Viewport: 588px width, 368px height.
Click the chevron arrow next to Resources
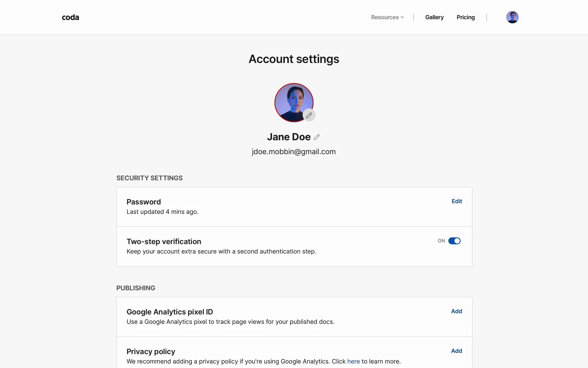coord(402,17)
